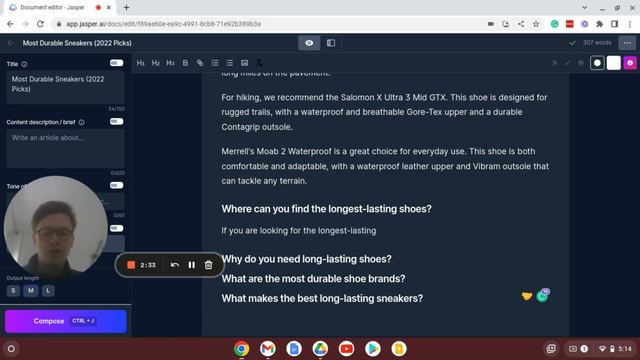
Task: Open the tab search dropdown arrow
Action: point(584,7)
